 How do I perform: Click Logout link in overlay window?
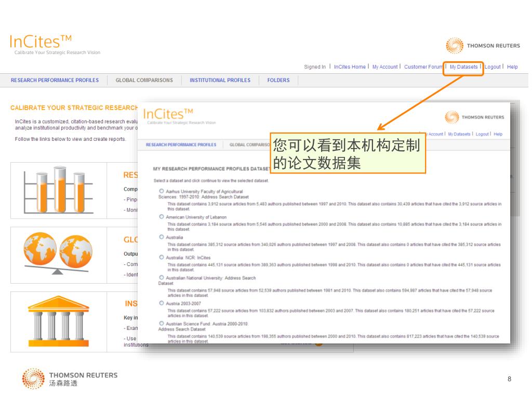(482, 134)
